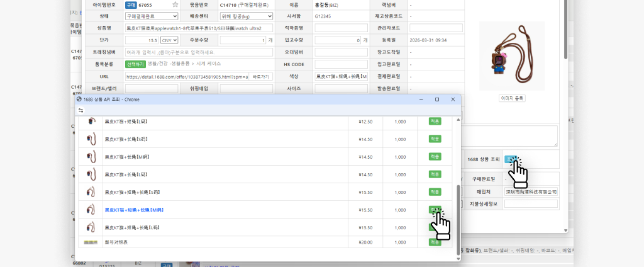Click the blue 黑皮KT猫+短绳+长绳【M码】 option name
The height and width of the screenshot is (267, 644).
point(134,210)
